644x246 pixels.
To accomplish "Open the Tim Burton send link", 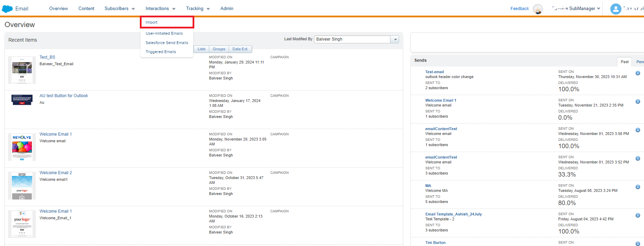I will [x=435, y=243].
